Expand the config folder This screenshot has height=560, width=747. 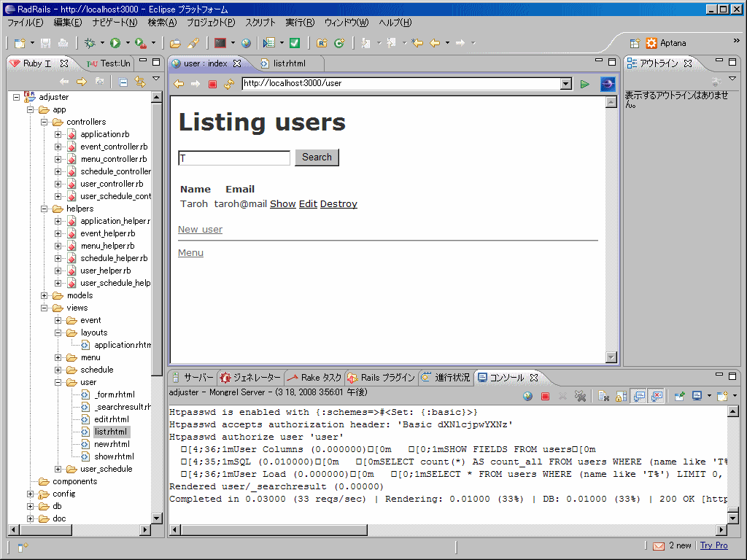tap(30, 494)
